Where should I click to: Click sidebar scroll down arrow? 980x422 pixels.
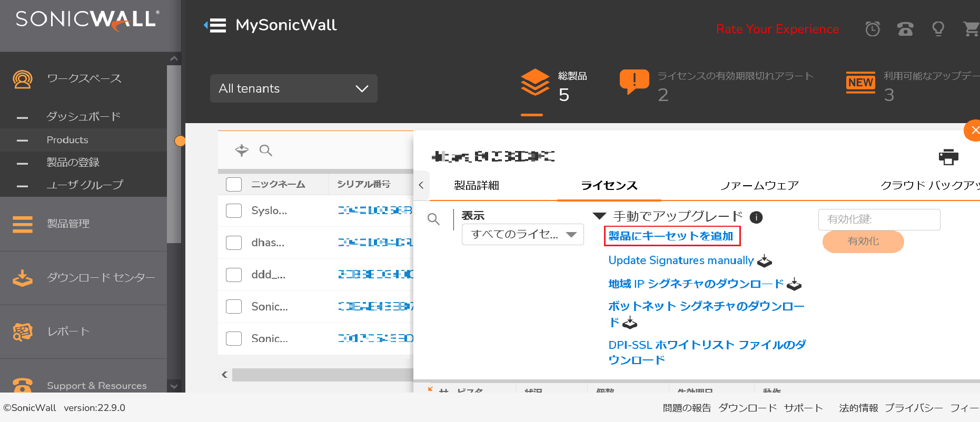pyautogui.click(x=174, y=386)
